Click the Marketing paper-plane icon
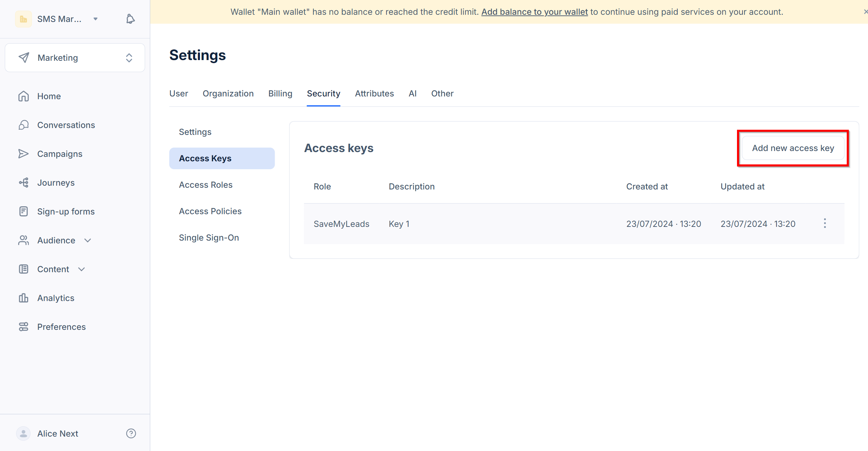 point(24,58)
